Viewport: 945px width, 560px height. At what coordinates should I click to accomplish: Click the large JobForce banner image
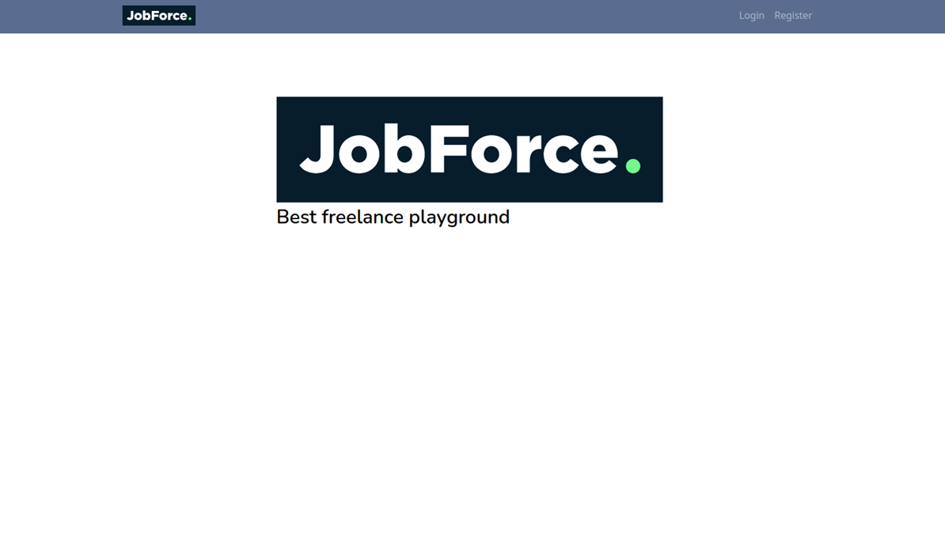[x=469, y=149]
